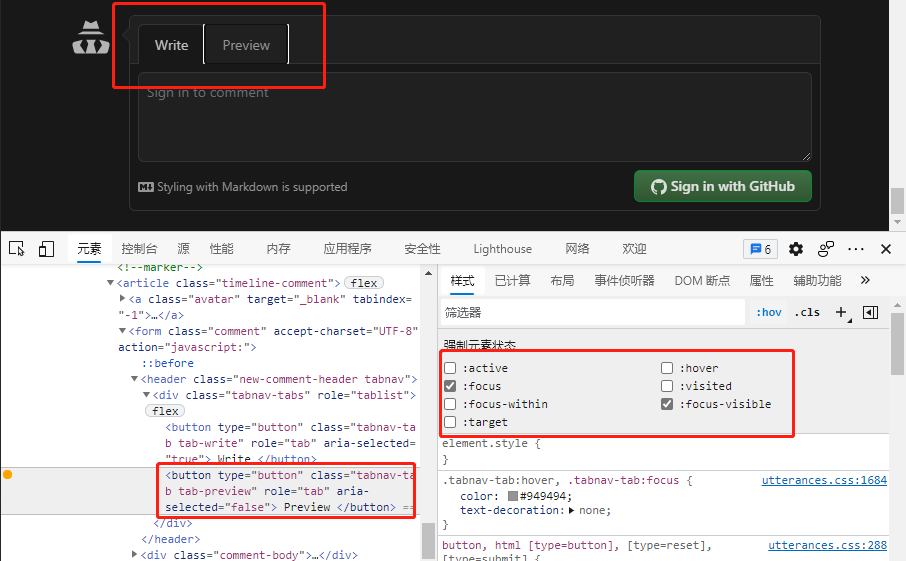Viewport: 906px width, 561px height.
Task: Switch to the 应用程序 Application tab
Action: [x=347, y=249]
